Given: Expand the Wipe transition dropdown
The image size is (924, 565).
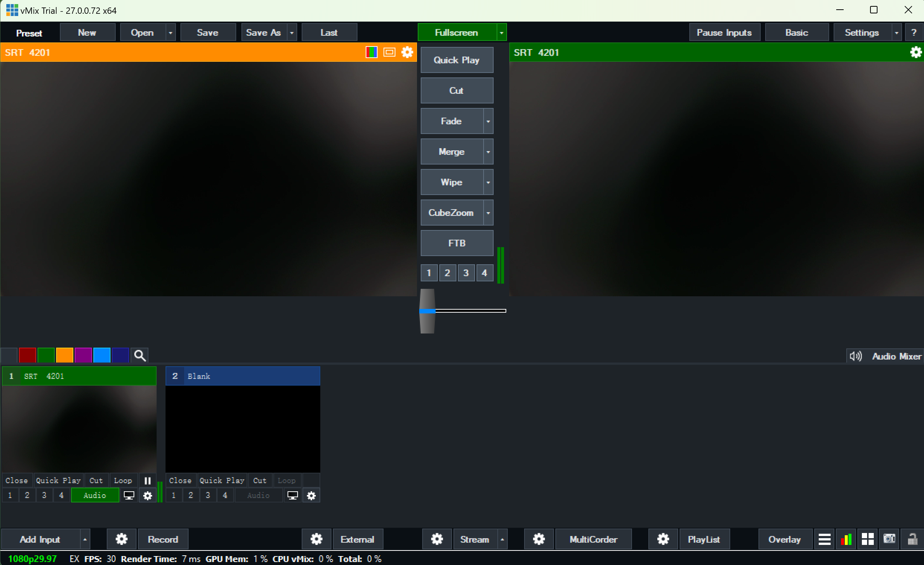Looking at the screenshot, I should tap(488, 182).
